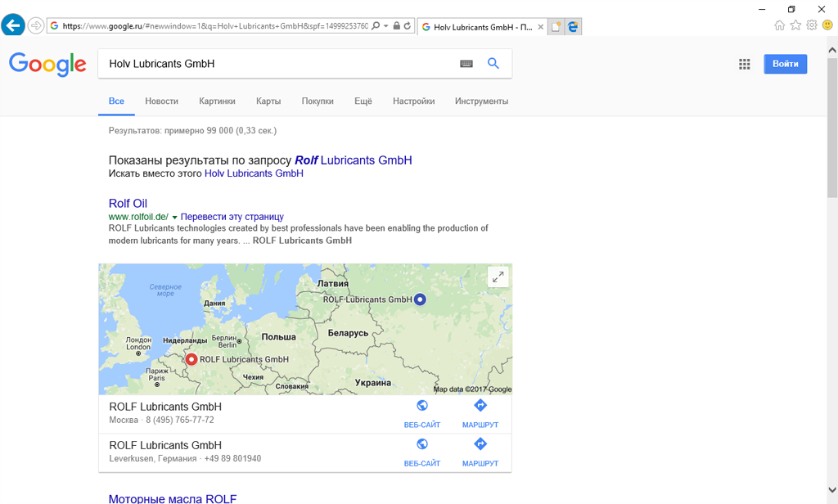
Task: Switch to the Покупки tab
Action: 318,101
